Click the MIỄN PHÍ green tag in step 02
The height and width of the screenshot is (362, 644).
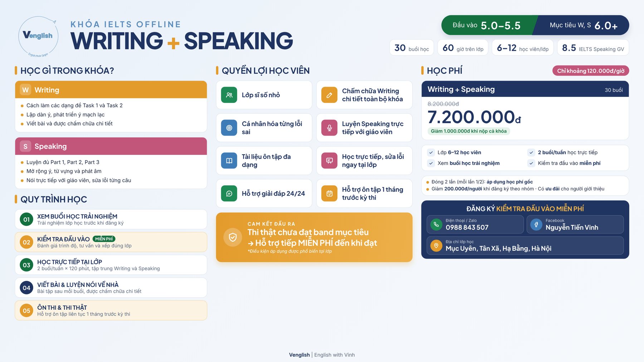click(104, 239)
